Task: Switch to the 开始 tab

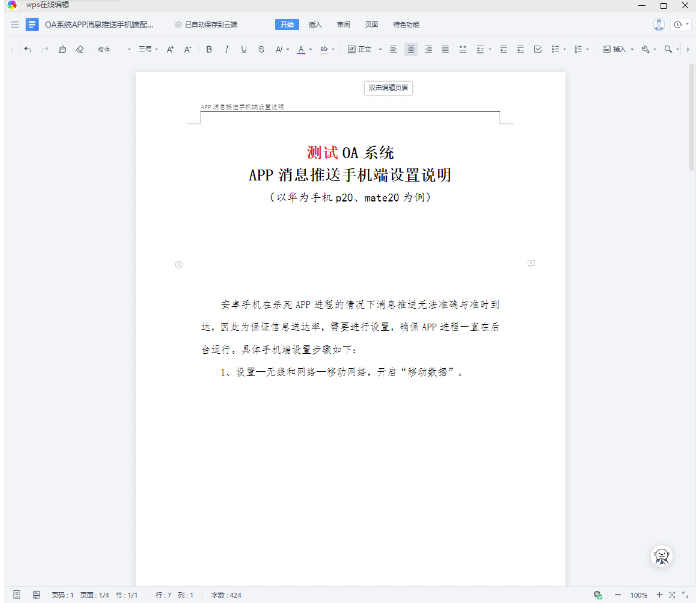Action: pyautogui.click(x=287, y=25)
